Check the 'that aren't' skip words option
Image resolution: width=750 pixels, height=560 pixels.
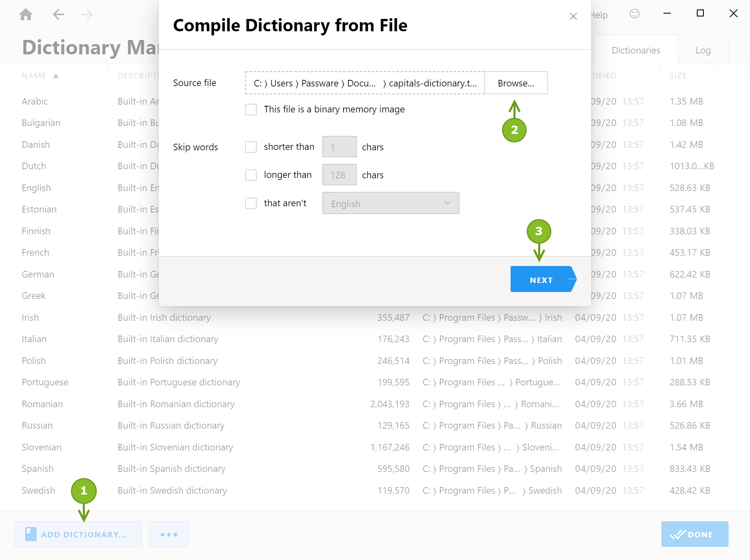coord(251,203)
